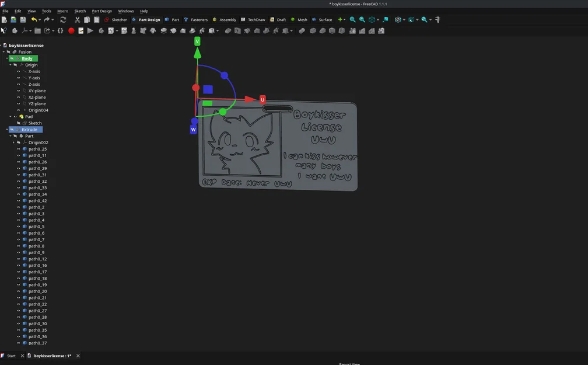The height and width of the screenshot is (365, 588).
Task: Click the Paste clipboard icon
Action: point(96,19)
